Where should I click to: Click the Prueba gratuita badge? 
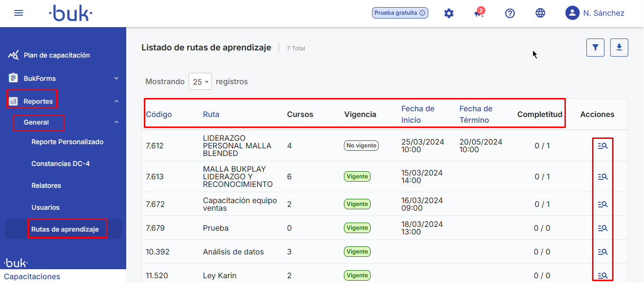point(400,13)
